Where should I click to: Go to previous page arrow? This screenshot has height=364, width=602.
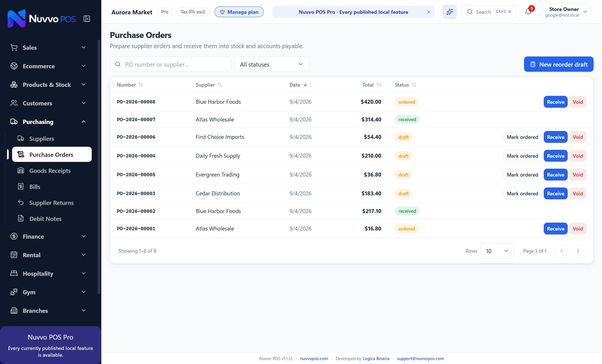[561, 251]
